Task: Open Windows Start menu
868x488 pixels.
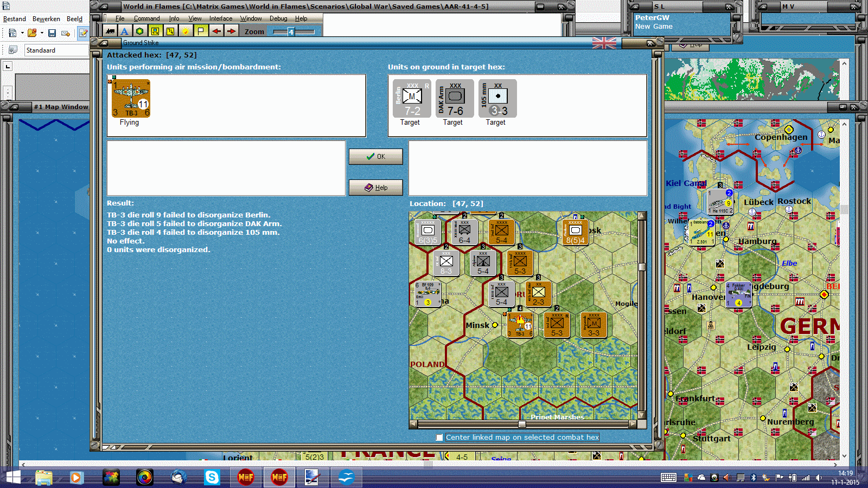Action: (13, 477)
